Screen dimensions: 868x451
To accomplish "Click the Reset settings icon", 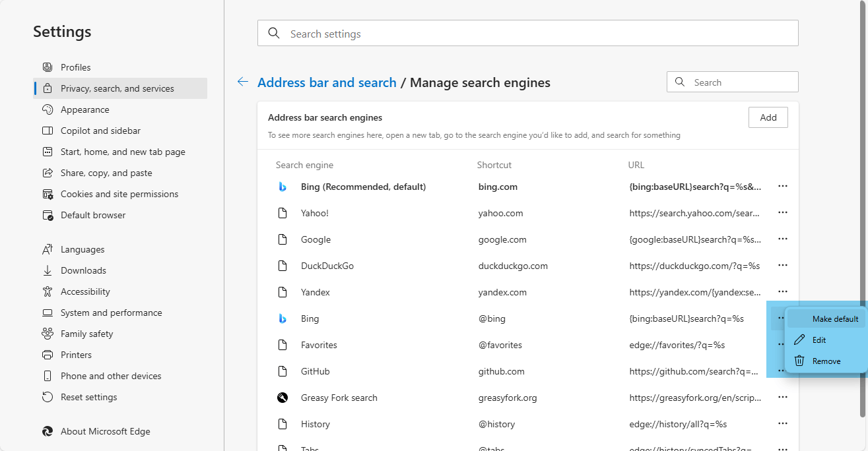I will click(x=47, y=397).
